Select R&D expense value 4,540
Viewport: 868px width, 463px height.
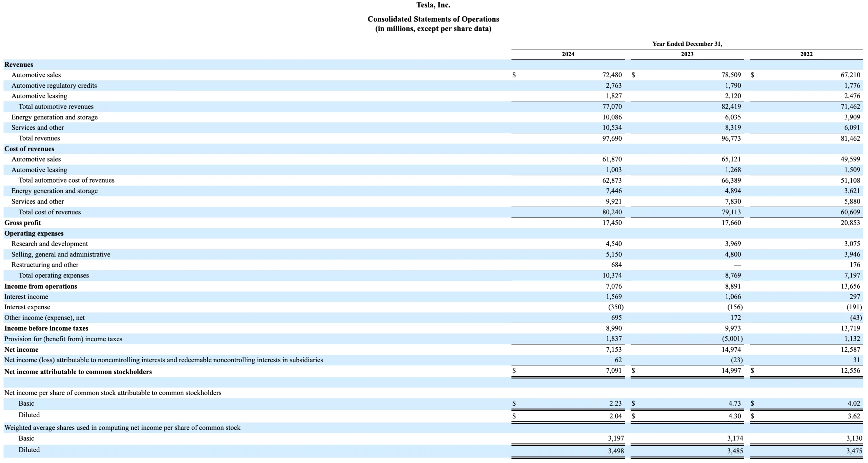(x=614, y=244)
